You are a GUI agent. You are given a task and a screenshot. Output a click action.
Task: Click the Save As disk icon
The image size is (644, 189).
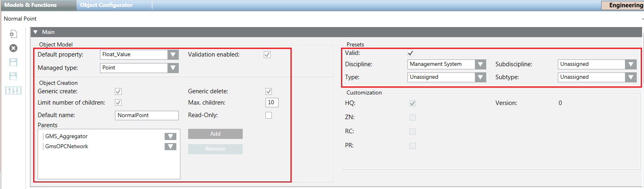click(13, 76)
